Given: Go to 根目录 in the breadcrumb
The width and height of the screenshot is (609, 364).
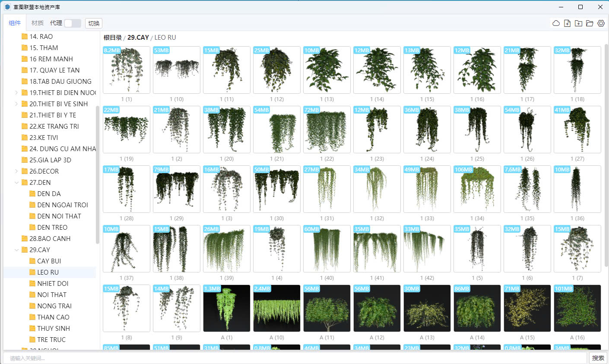Looking at the screenshot, I should [112, 38].
